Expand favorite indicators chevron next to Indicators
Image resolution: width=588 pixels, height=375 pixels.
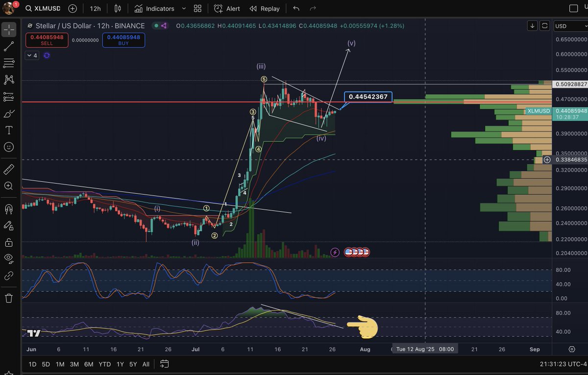(184, 8)
